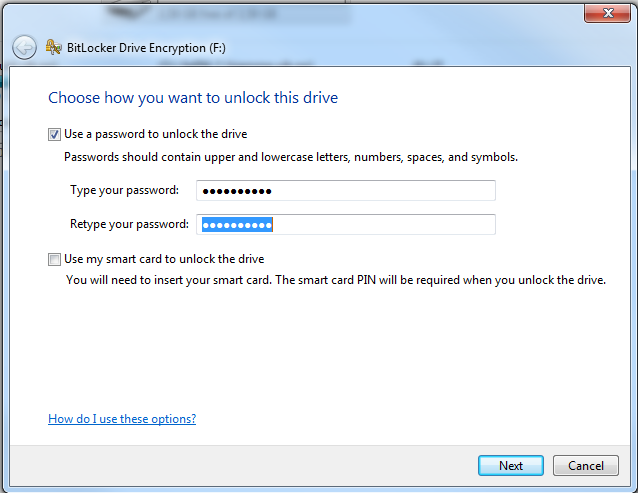Click 'Use my smart card to unlock' label
This screenshot has height=493, width=638.
pos(164,259)
